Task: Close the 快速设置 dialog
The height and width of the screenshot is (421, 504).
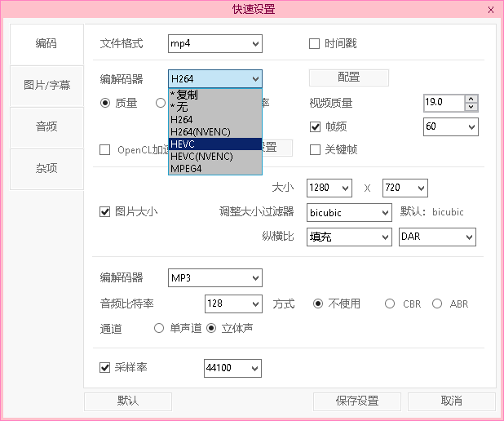Action: (x=490, y=10)
